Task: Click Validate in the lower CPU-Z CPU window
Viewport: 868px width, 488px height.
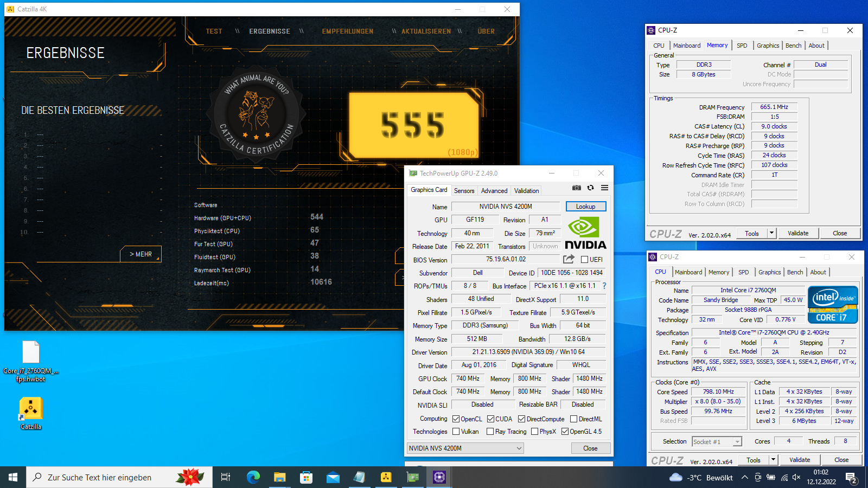Action: [x=800, y=460]
